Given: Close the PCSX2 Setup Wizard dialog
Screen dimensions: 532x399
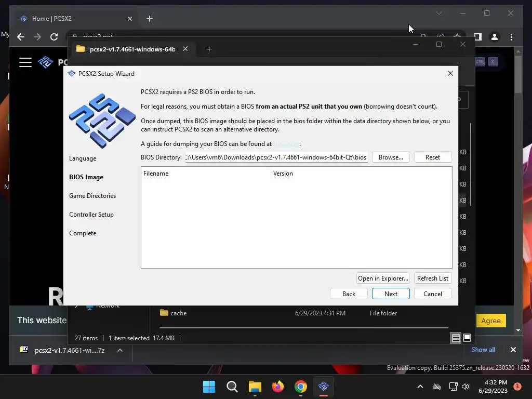Looking at the screenshot, I should pyautogui.click(x=450, y=73).
